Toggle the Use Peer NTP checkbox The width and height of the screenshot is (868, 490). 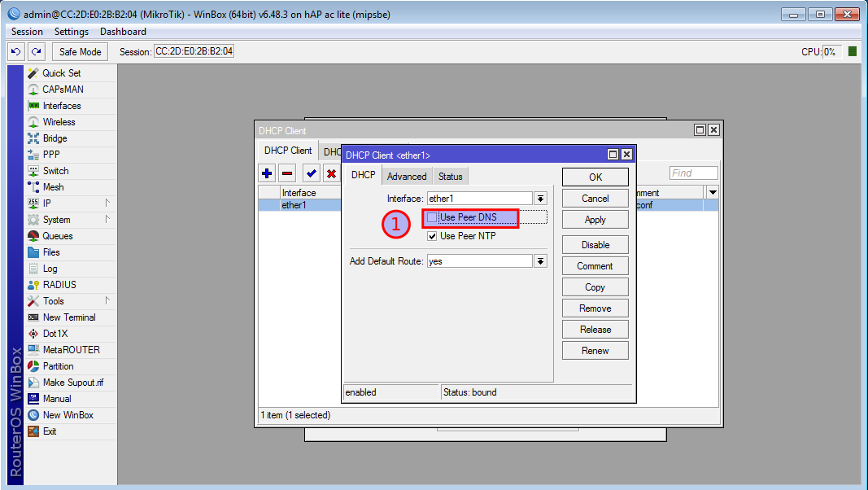coord(432,236)
